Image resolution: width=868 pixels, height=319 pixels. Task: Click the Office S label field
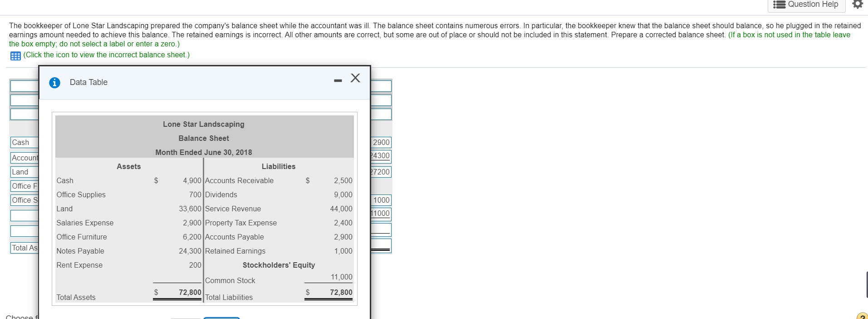(25, 200)
